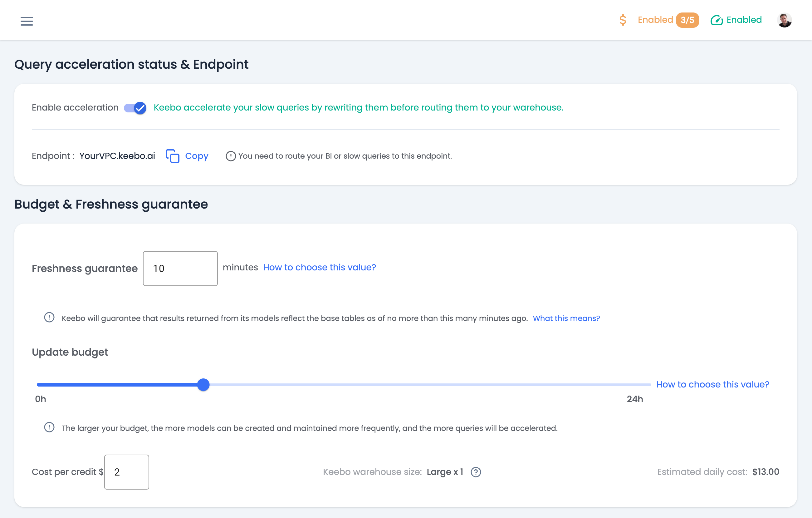Focus the Cost per credit input field
812x518 pixels.
pos(126,472)
